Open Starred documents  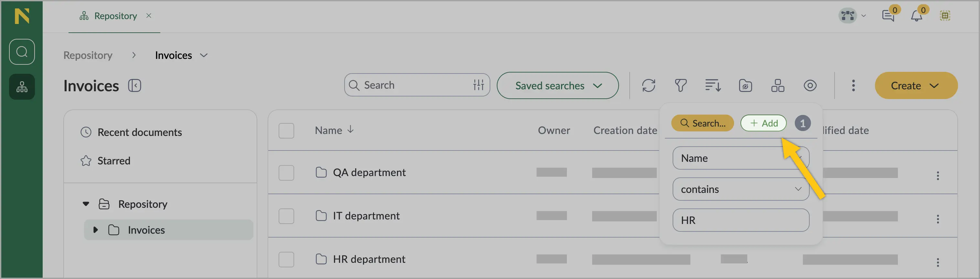click(x=114, y=161)
